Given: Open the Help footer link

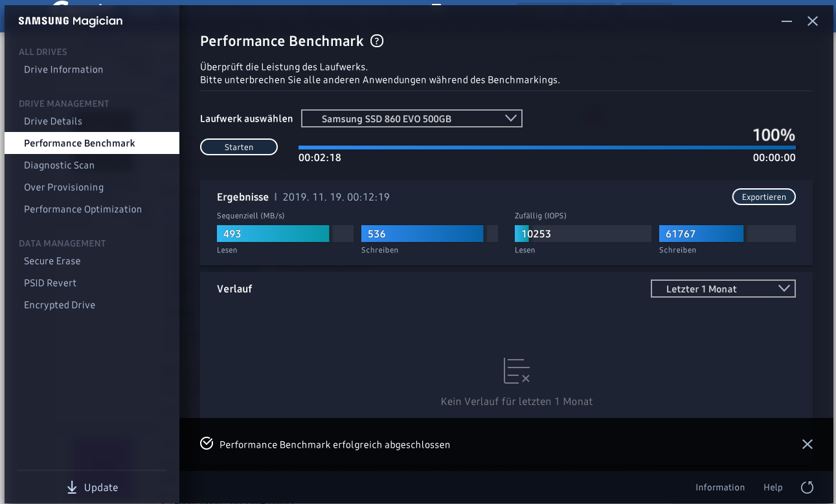Looking at the screenshot, I should (x=773, y=487).
